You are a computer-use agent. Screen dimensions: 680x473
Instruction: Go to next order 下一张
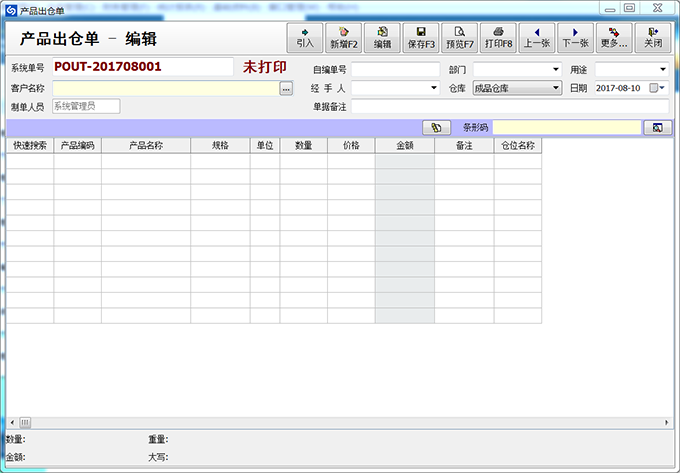pos(575,38)
